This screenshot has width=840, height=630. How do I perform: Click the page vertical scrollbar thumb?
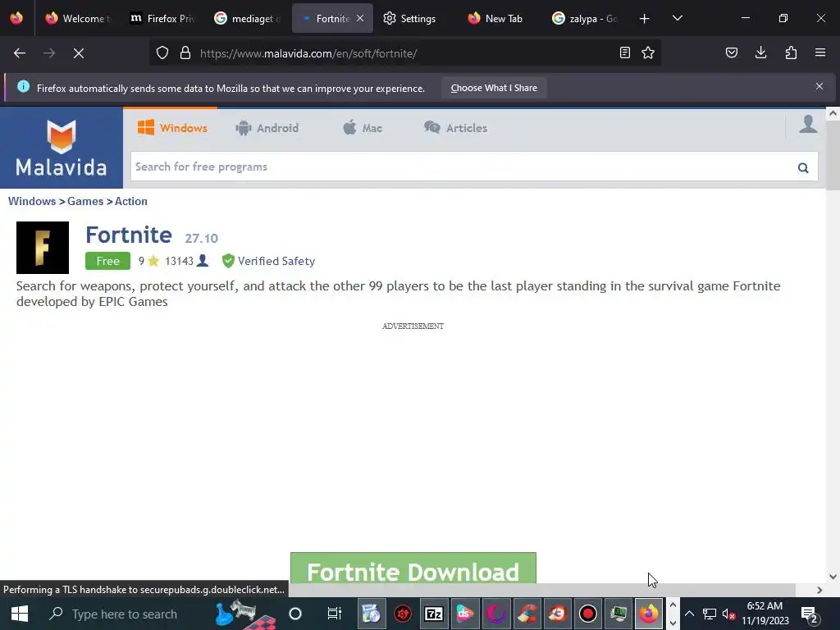833,155
